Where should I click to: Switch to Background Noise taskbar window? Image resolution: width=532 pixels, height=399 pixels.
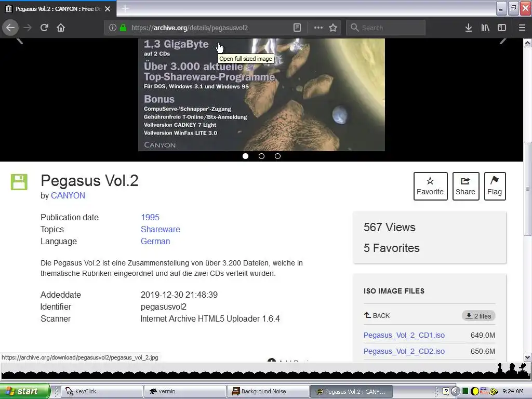click(x=268, y=391)
